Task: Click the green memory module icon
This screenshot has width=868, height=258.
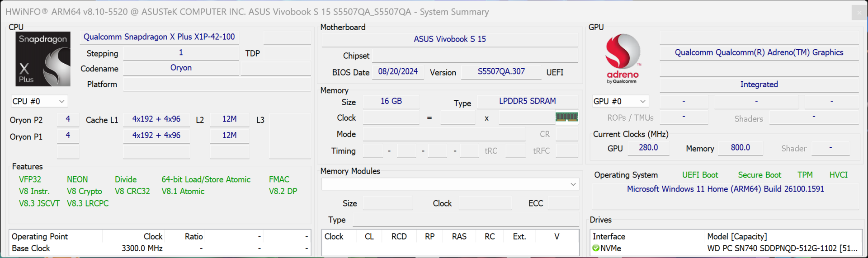Action: [566, 117]
